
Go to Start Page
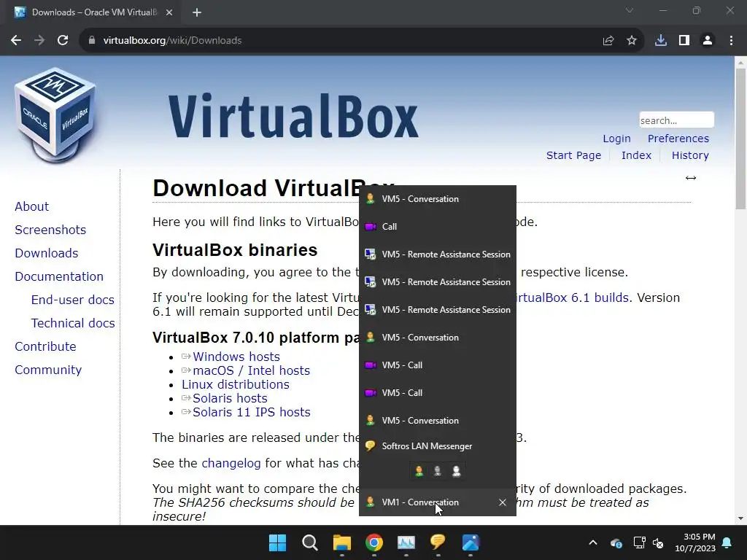pos(573,155)
